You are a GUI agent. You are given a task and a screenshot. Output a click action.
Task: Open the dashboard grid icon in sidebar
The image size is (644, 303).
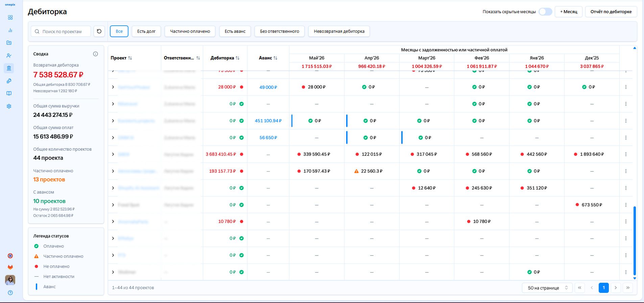[10, 18]
